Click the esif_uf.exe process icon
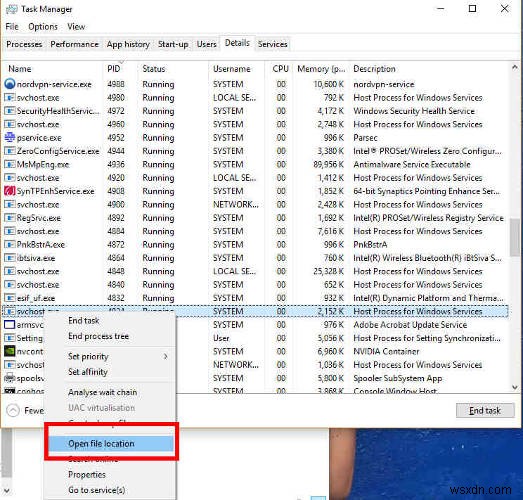The height and width of the screenshot is (500, 523). [x=10, y=298]
